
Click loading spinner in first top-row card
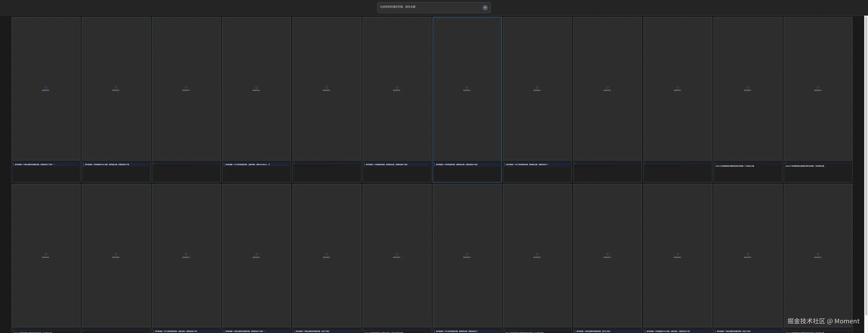click(46, 88)
